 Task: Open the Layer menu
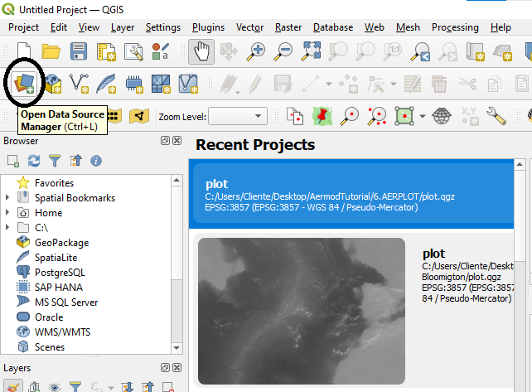(123, 27)
